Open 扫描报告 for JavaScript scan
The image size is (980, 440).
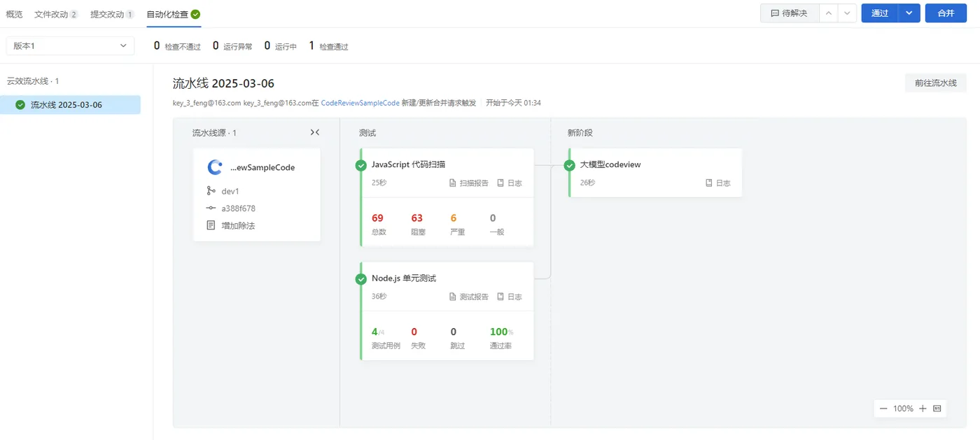[469, 183]
